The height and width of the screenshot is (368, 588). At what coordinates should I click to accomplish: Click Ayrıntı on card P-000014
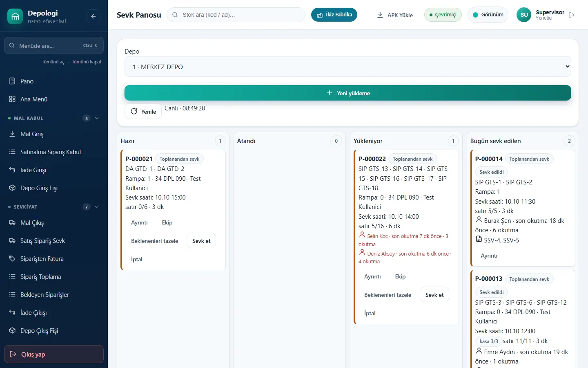click(489, 256)
